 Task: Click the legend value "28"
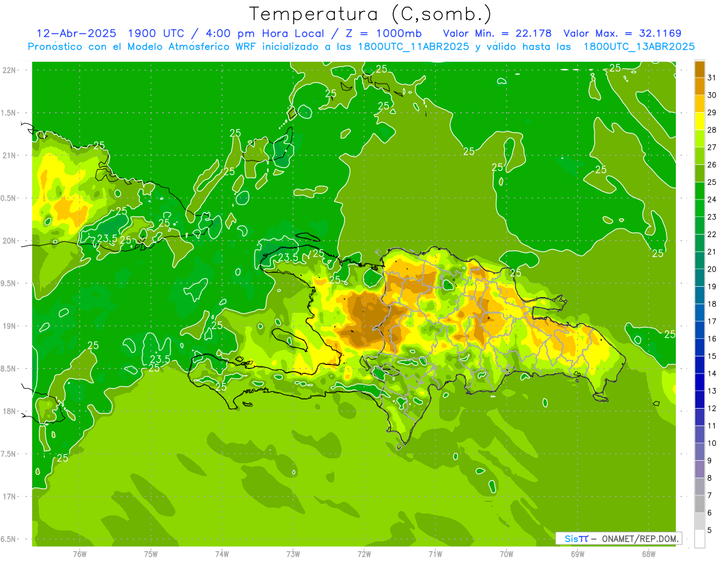tap(712, 130)
